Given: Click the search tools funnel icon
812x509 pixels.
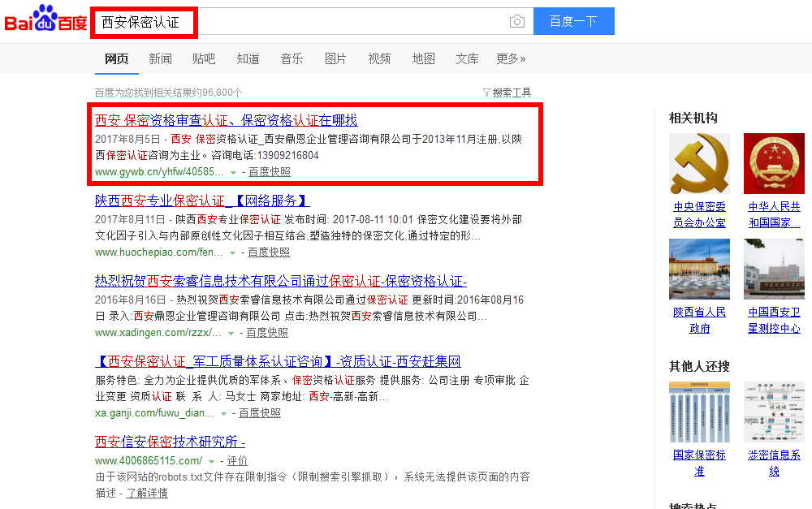Looking at the screenshot, I should tap(486, 93).
